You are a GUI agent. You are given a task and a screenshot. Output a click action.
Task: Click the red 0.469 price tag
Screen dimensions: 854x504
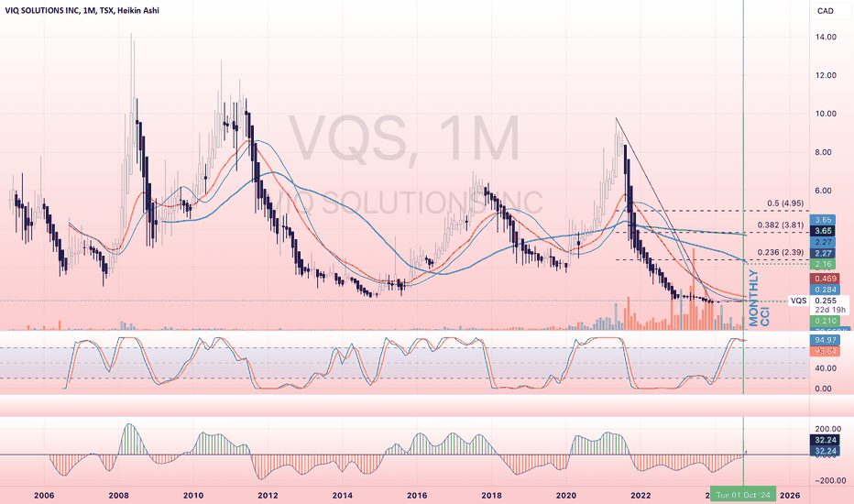coord(825,279)
